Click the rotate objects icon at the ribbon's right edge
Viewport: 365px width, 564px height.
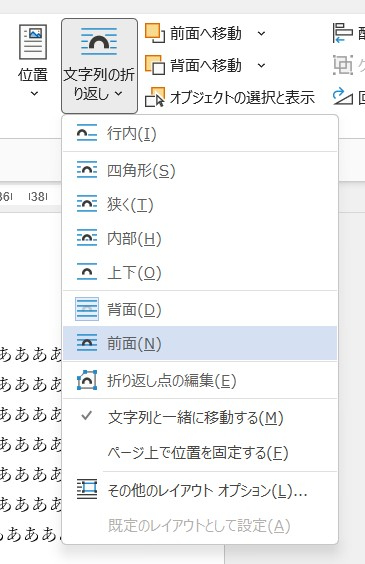[343, 97]
